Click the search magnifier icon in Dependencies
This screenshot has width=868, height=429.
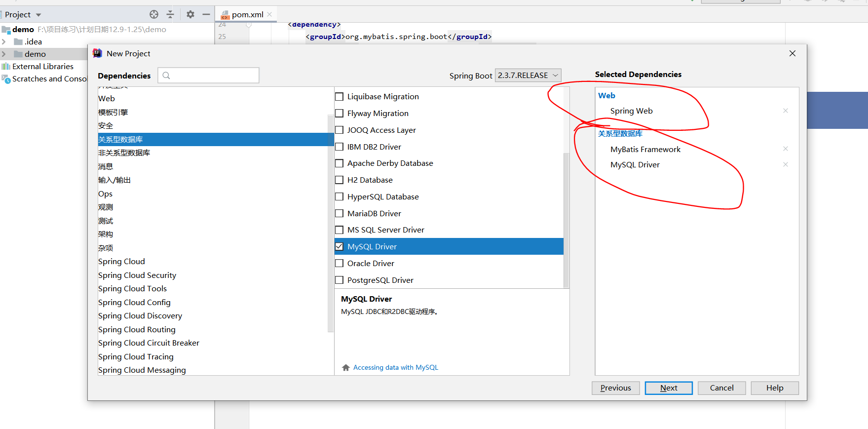pyautogui.click(x=166, y=76)
